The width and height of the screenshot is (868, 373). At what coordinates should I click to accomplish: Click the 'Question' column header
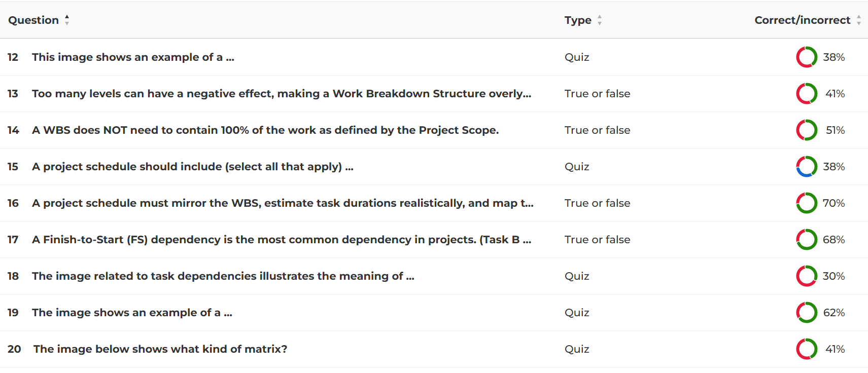click(x=33, y=20)
